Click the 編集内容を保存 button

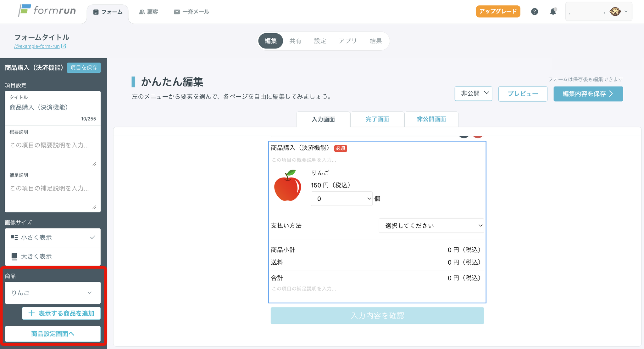(x=588, y=94)
